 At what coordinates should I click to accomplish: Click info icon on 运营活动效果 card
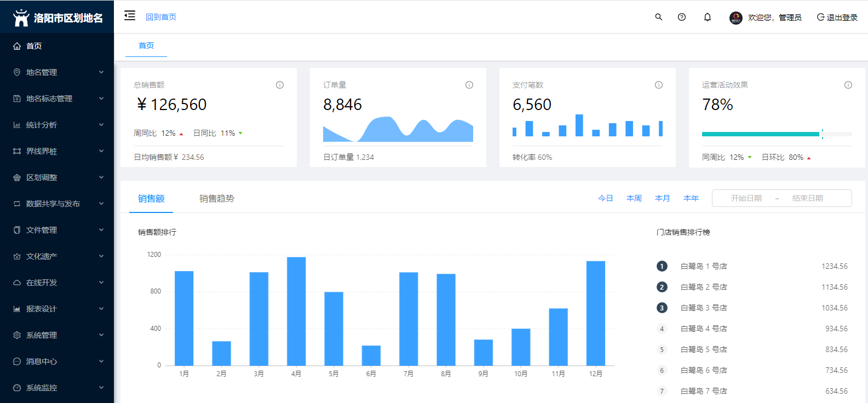[848, 85]
